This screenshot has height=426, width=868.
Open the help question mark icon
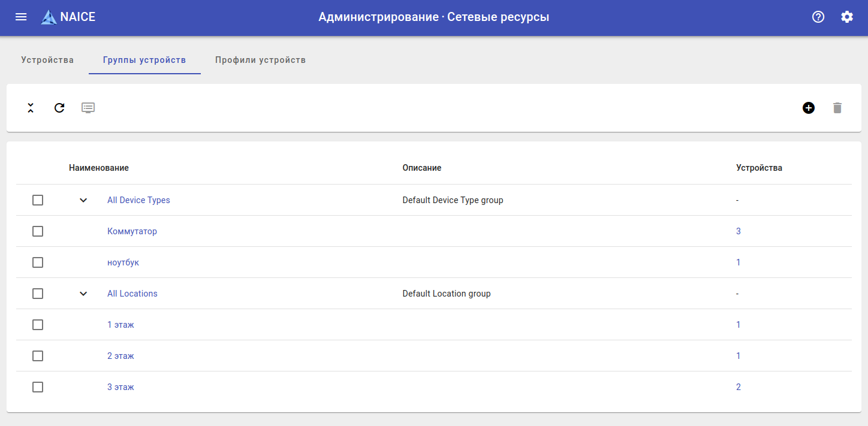[818, 17]
